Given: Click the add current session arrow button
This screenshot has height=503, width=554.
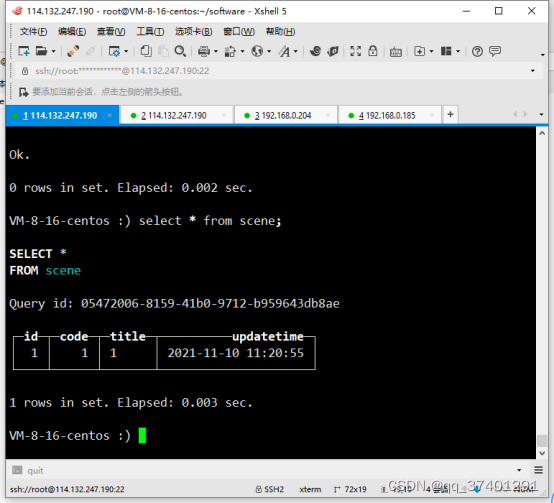Looking at the screenshot, I should [x=23, y=93].
